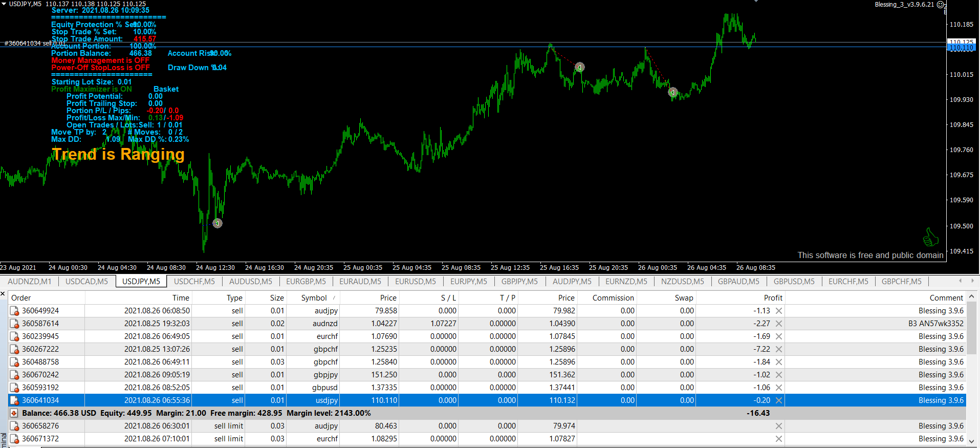
Task: Sort orders by Profit column header
Action: point(773,298)
